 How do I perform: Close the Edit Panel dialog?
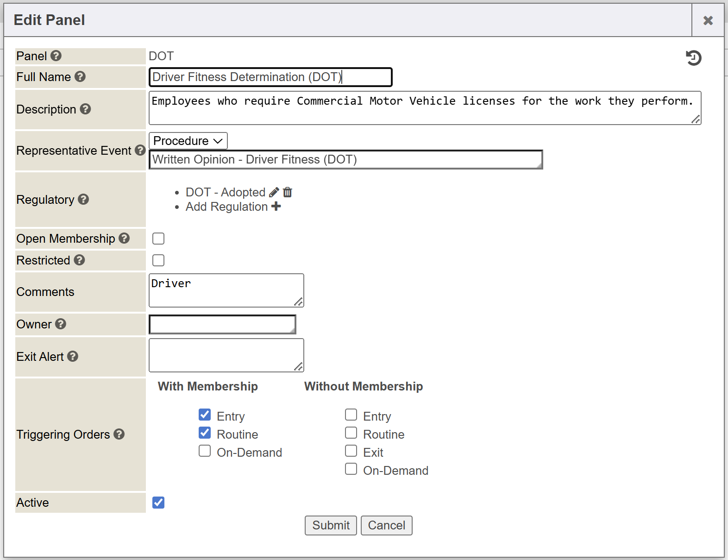pos(708,20)
